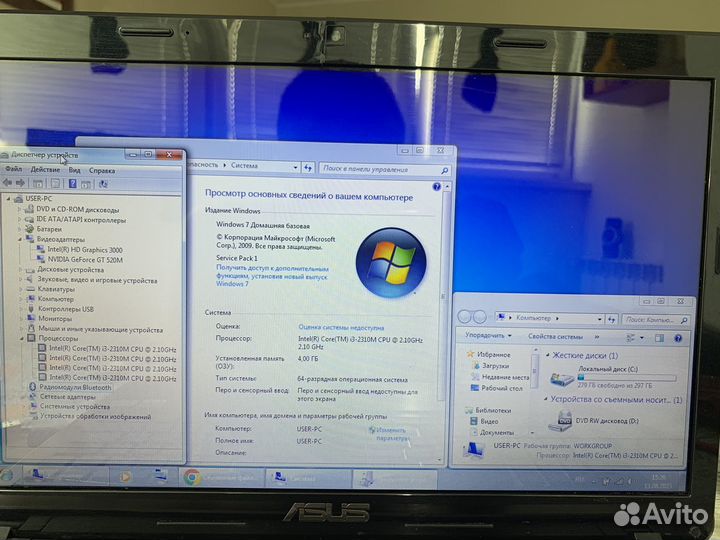This screenshot has width=720, height=540.
Task: Click back button in Explorer window
Action: click(x=464, y=316)
